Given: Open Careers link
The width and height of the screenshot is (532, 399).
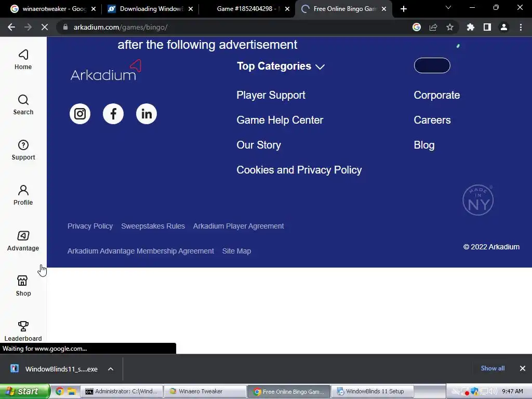Looking at the screenshot, I should (x=432, y=120).
